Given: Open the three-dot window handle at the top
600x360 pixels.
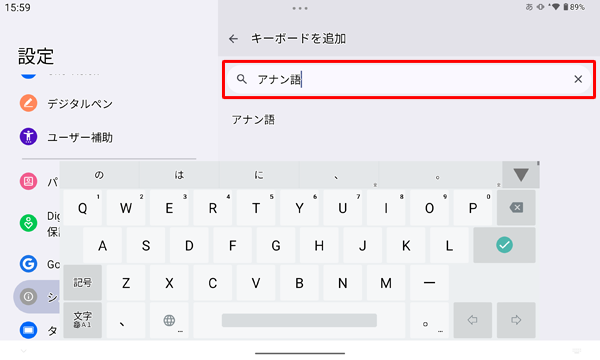Looking at the screenshot, I should (x=300, y=8).
